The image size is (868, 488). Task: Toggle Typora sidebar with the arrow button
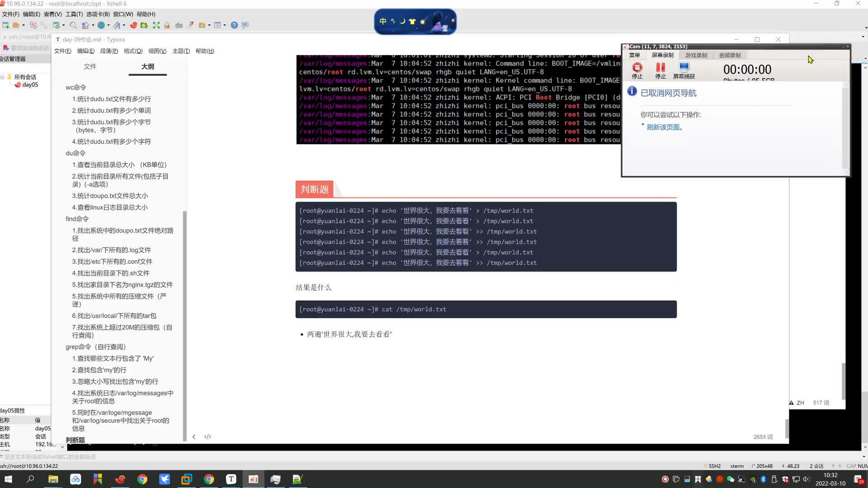pos(194,436)
